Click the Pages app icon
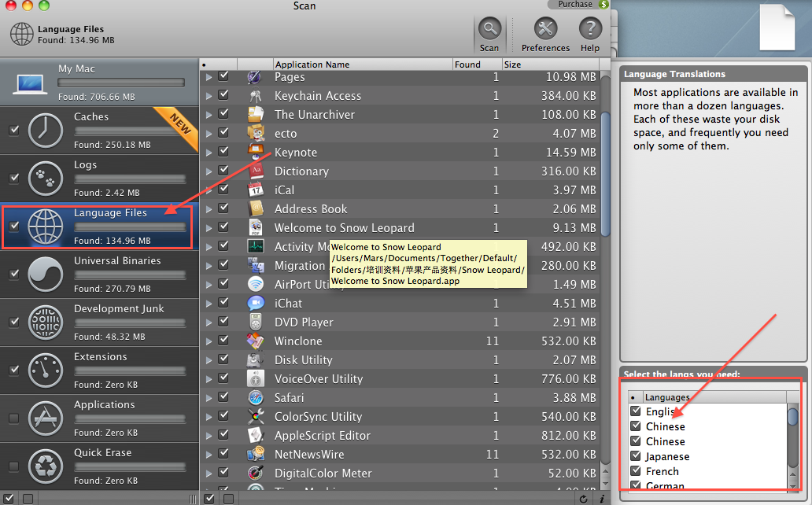The height and width of the screenshot is (505, 812). tap(255, 77)
